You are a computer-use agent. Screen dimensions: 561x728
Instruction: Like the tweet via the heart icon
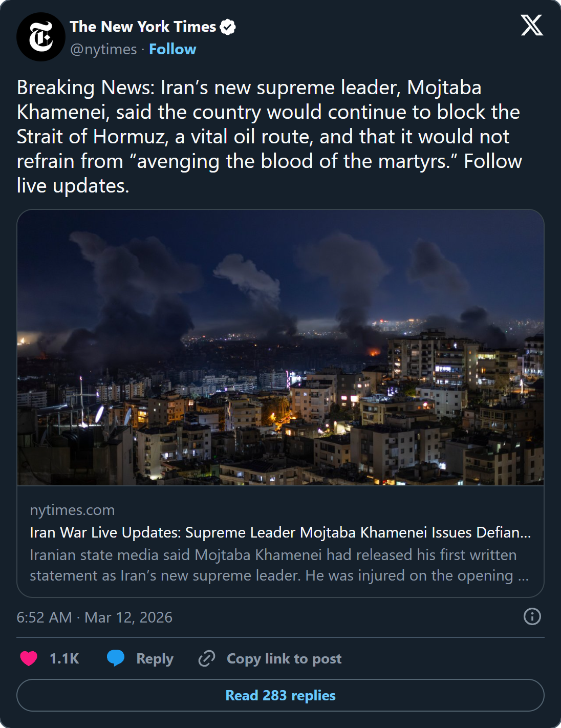(x=29, y=658)
